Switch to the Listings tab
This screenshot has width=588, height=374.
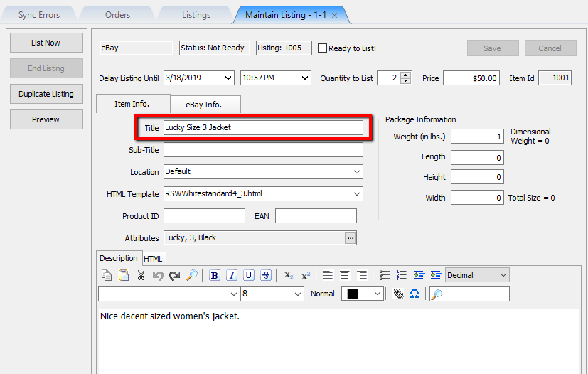[x=196, y=15]
